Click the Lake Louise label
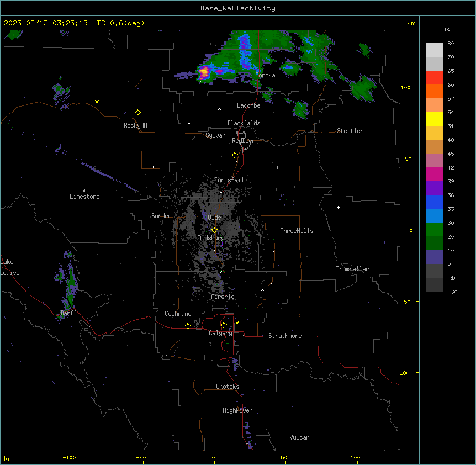The width and height of the screenshot is (476, 465). (x=10, y=267)
